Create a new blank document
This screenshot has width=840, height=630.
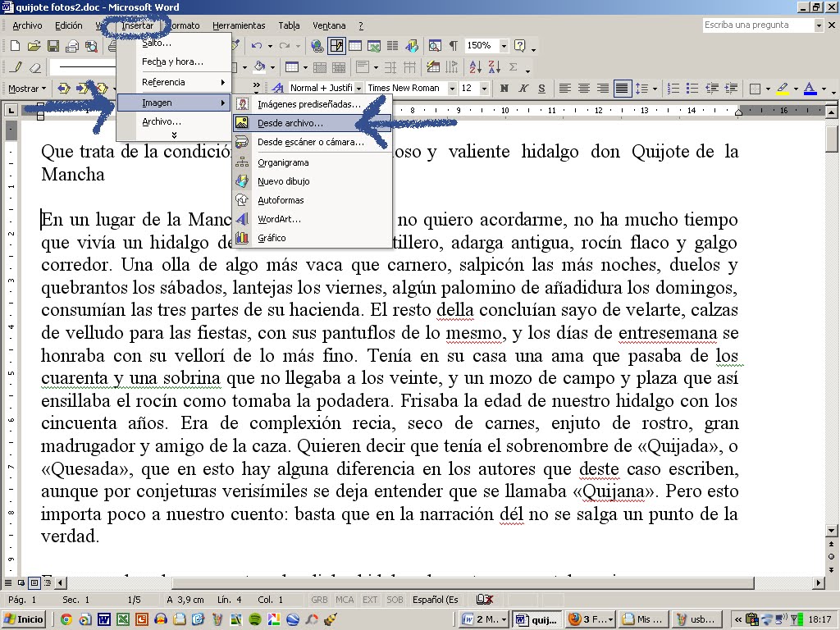coord(15,46)
